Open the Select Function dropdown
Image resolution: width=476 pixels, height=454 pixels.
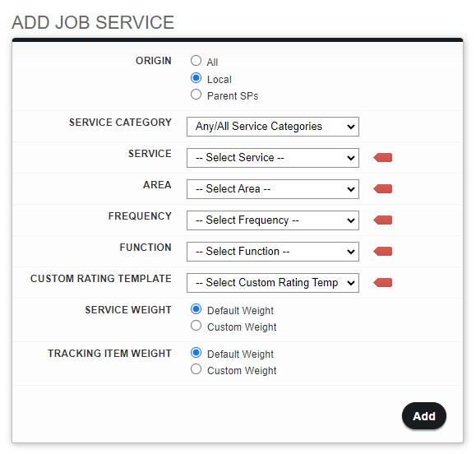pos(273,252)
